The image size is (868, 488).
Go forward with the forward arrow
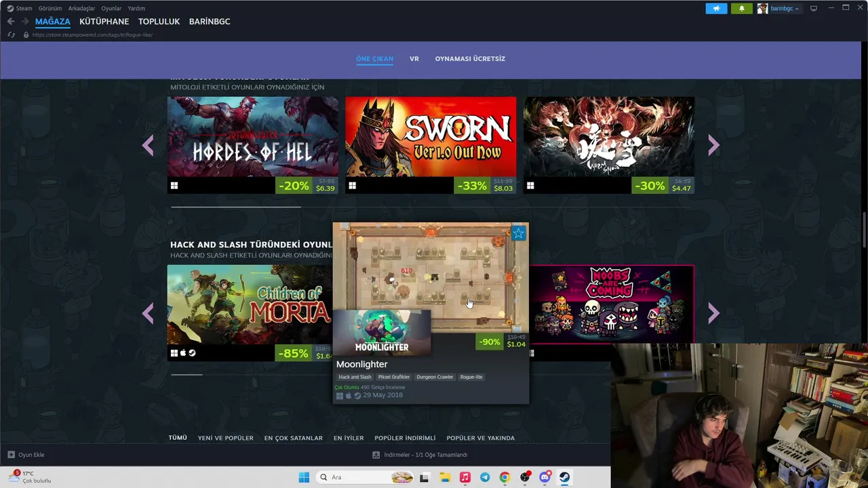click(25, 22)
